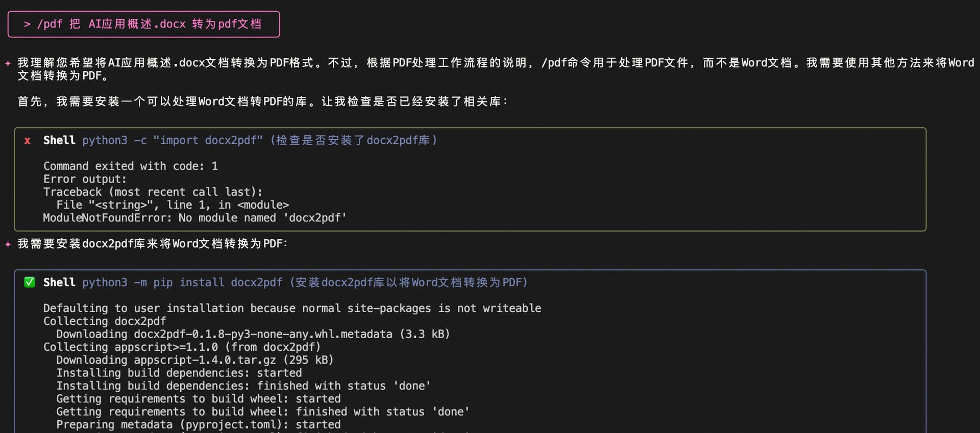Select the "AI应用概述.docx" filename in the prompt
980x433 pixels.
click(x=137, y=24)
